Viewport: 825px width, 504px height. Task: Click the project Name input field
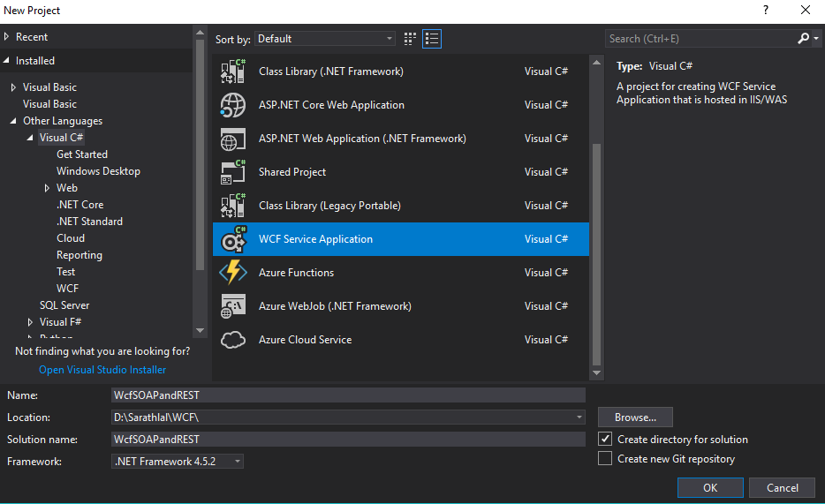point(348,395)
